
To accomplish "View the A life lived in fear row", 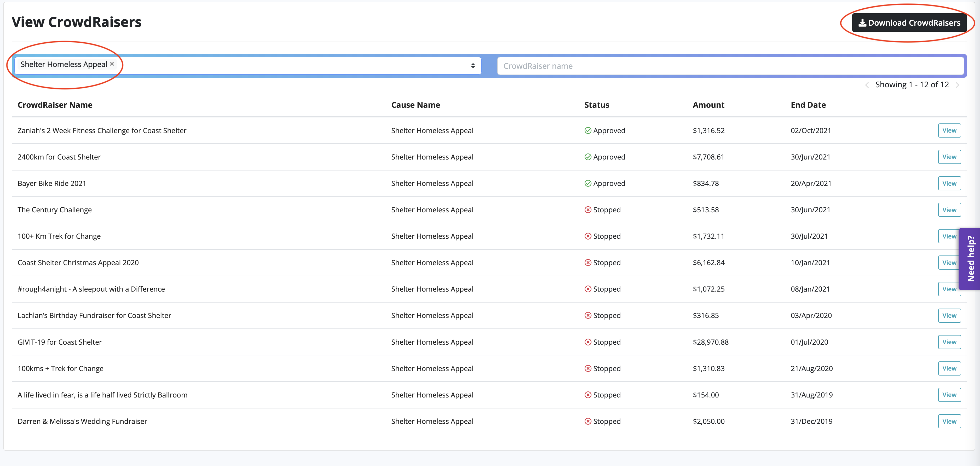I will tap(949, 395).
